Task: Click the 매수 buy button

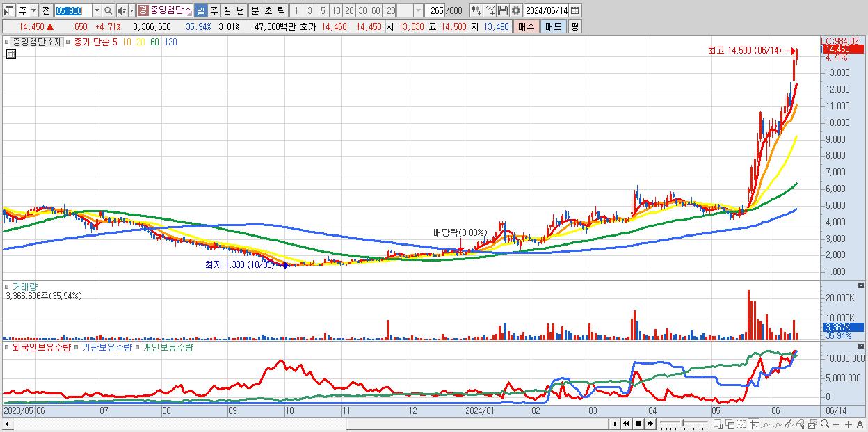Action: [527, 26]
